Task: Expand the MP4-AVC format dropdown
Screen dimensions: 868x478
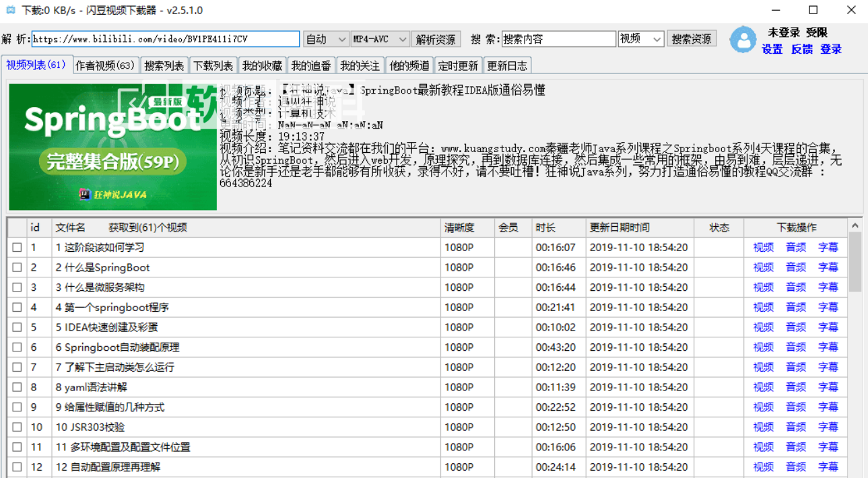Action: (380, 39)
